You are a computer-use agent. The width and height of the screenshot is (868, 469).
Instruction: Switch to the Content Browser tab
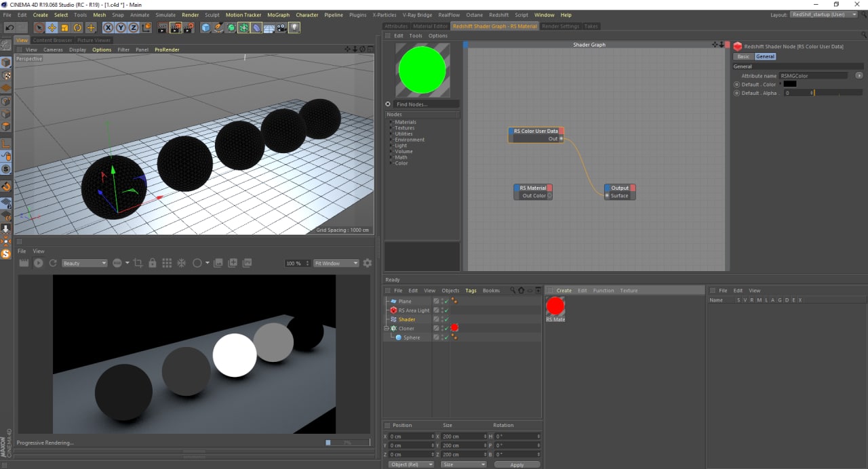tap(52, 40)
